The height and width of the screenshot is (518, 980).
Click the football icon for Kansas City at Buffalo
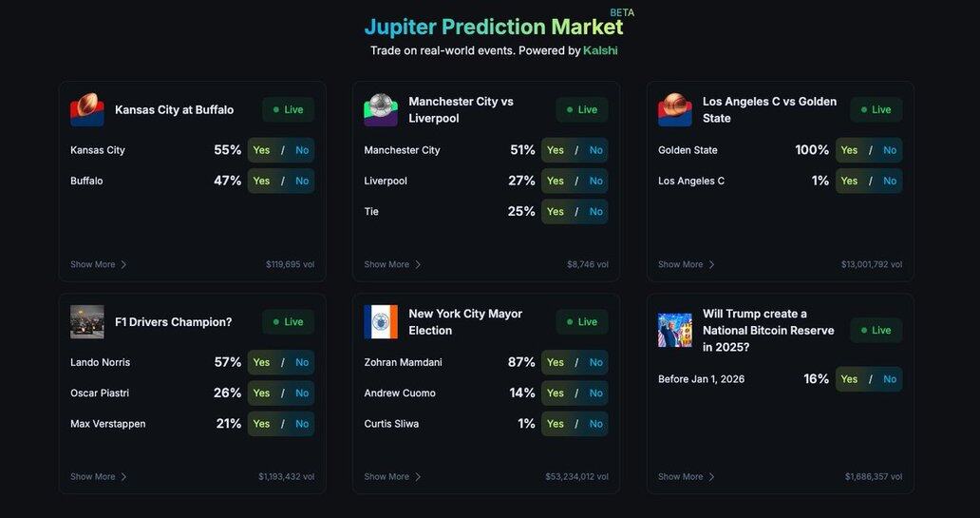point(87,109)
